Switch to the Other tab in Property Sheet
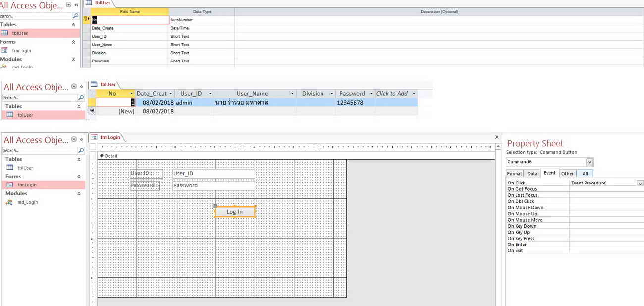The width and height of the screenshot is (644, 306). click(x=568, y=173)
